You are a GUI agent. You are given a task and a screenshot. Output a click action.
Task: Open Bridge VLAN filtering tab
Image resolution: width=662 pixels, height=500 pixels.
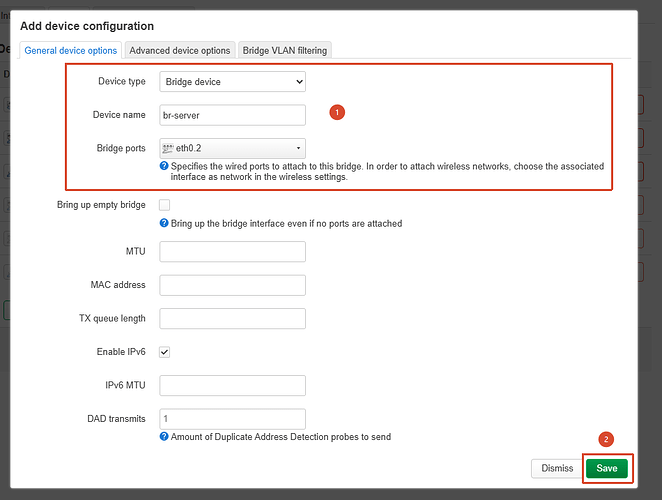(285, 50)
